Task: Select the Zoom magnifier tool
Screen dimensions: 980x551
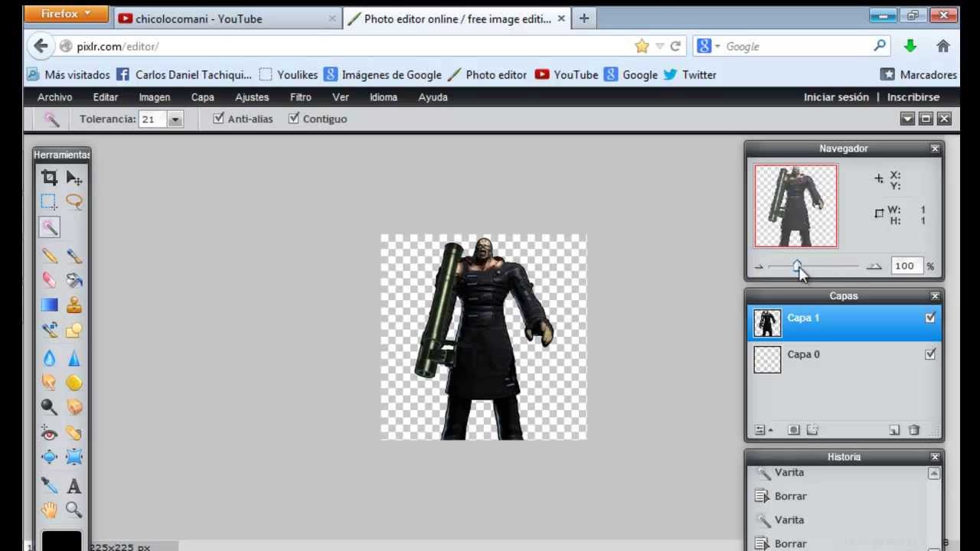Action: coord(74,510)
